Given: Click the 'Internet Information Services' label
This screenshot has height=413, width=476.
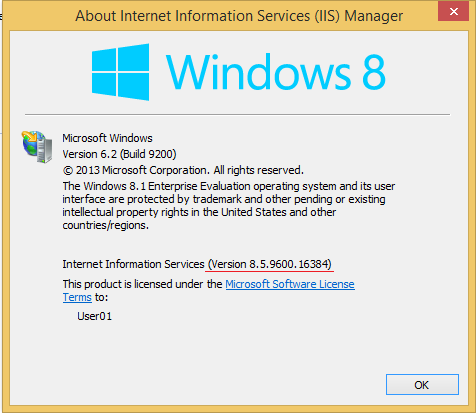Looking at the screenshot, I should [133, 264].
